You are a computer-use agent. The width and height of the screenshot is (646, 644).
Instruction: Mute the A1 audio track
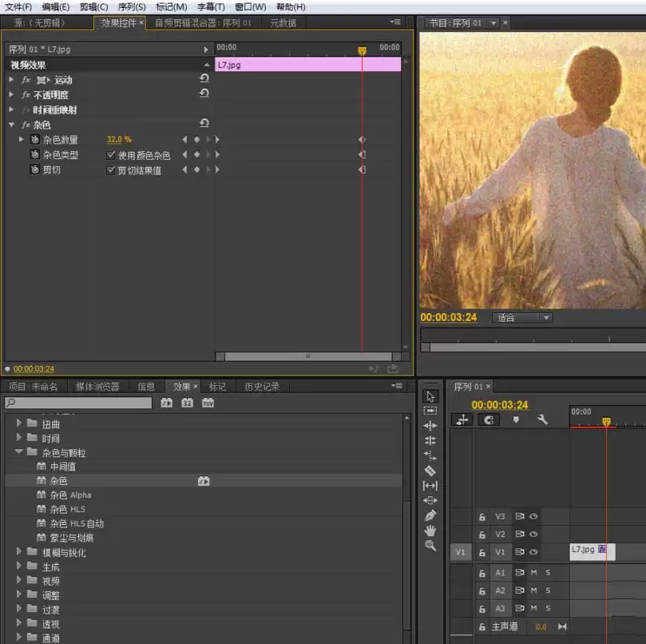(x=533, y=573)
